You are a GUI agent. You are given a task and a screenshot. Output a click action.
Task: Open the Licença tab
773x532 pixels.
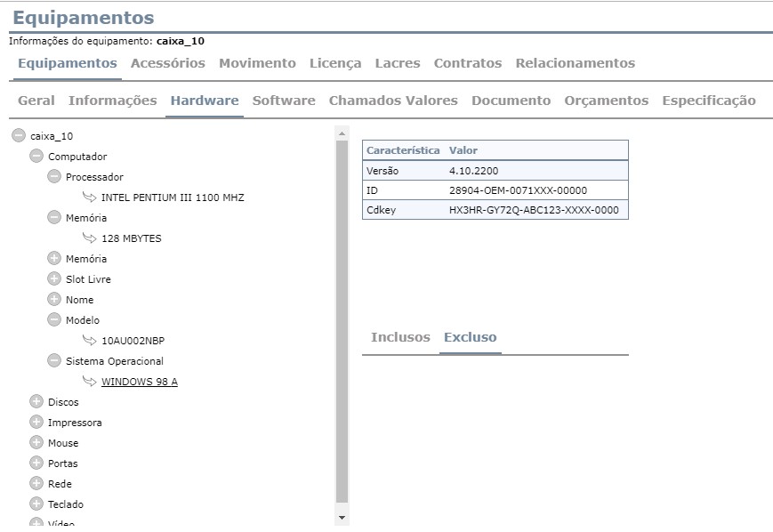pyautogui.click(x=335, y=63)
